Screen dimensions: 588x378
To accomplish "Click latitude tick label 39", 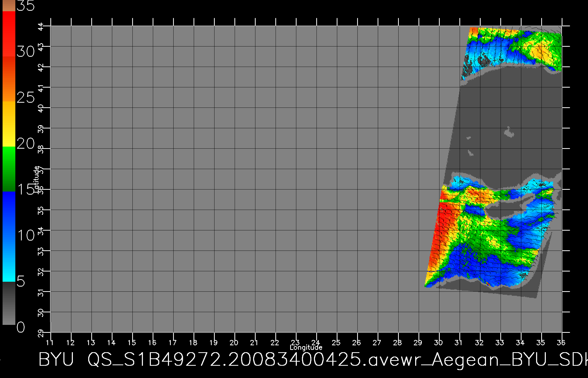I will coord(41,129).
